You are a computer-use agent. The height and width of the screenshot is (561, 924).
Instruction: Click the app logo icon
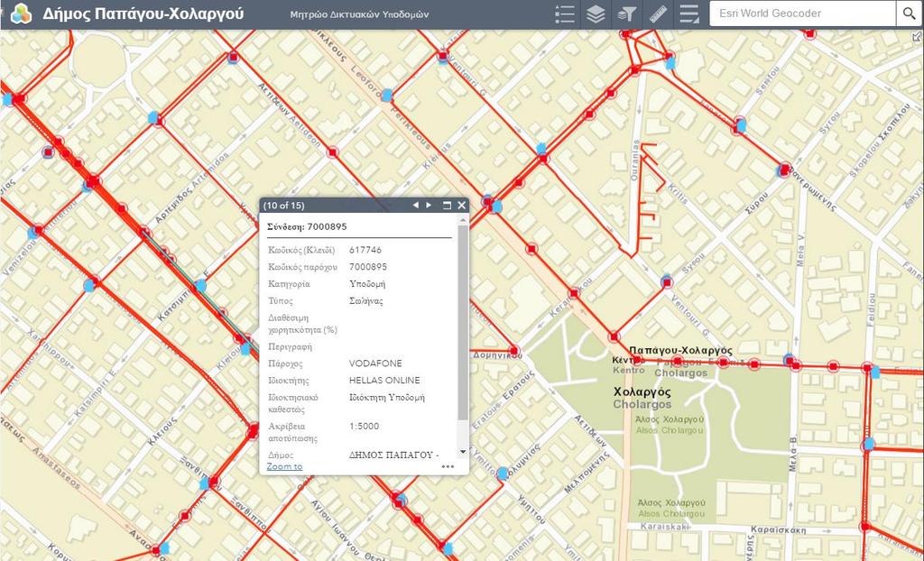pos(22,14)
